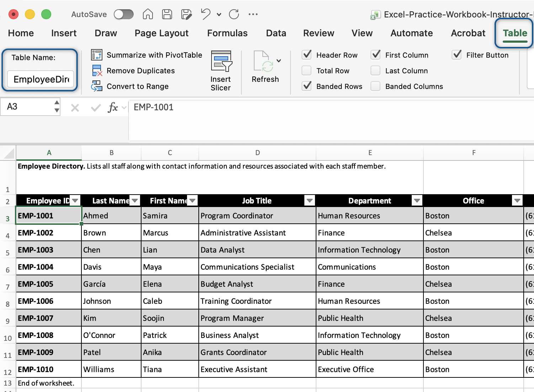Click the Insert Slicer label
The image size is (534, 392).
tap(220, 83)
